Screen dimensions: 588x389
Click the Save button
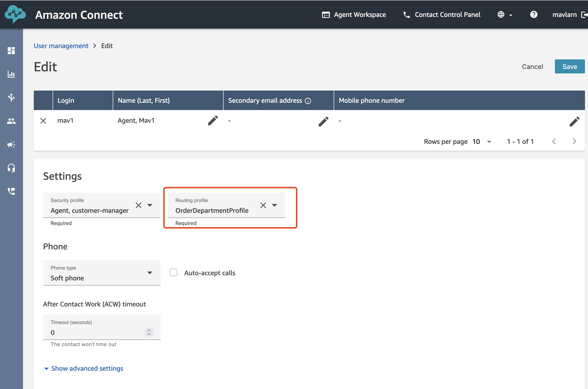pos(570,66)
